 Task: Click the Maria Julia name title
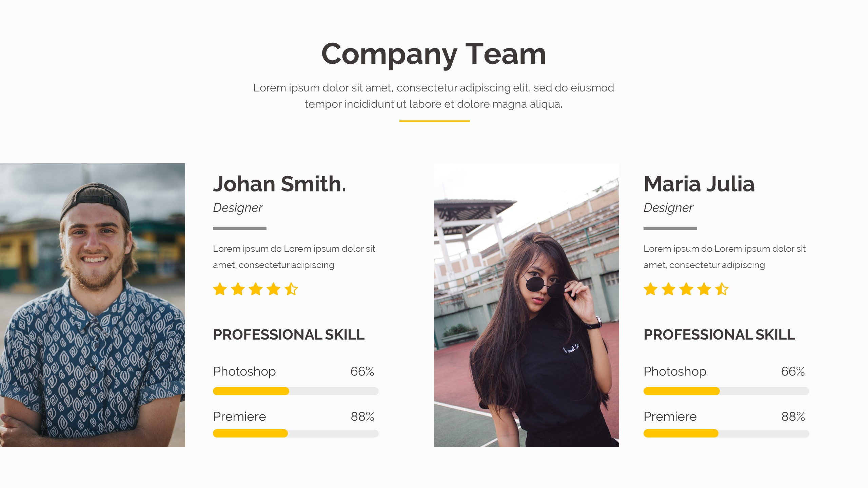699,184
